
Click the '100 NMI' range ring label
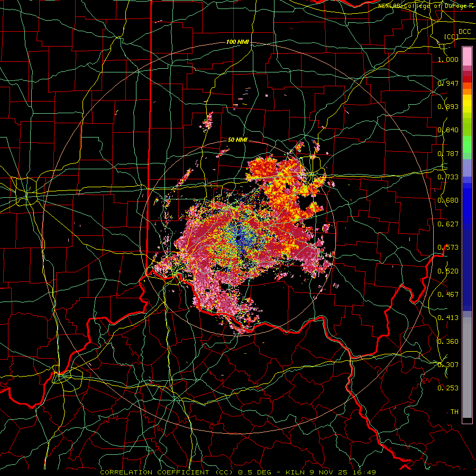(237, 42)
